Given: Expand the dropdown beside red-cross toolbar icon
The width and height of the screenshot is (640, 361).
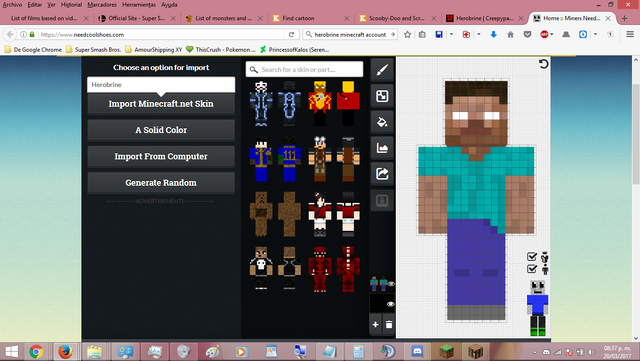Looking at the screenshot, I should click(478, 35).
